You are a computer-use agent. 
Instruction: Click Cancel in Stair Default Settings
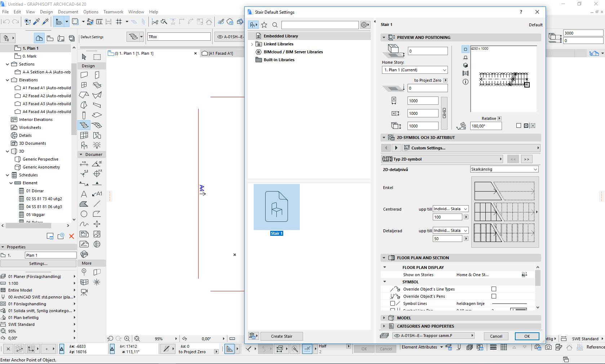click(496, 336)
